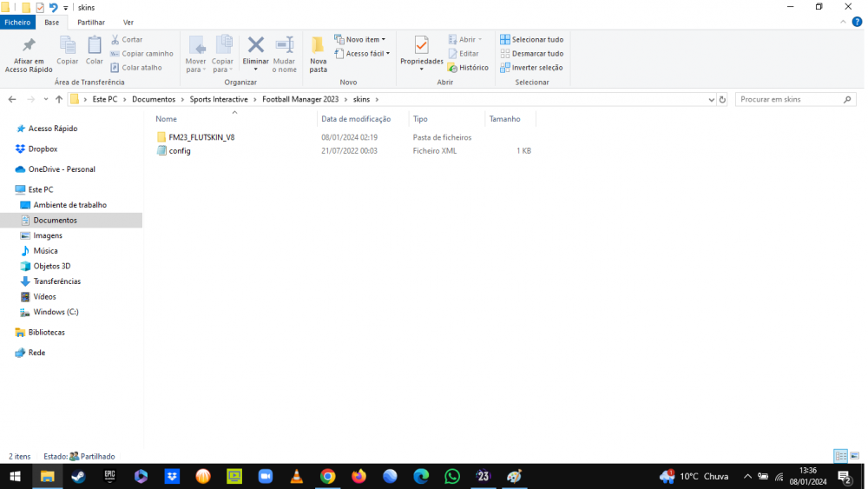Open the Novo item dropdown
This screenshot has width=868, height=489.
[360, 40]
